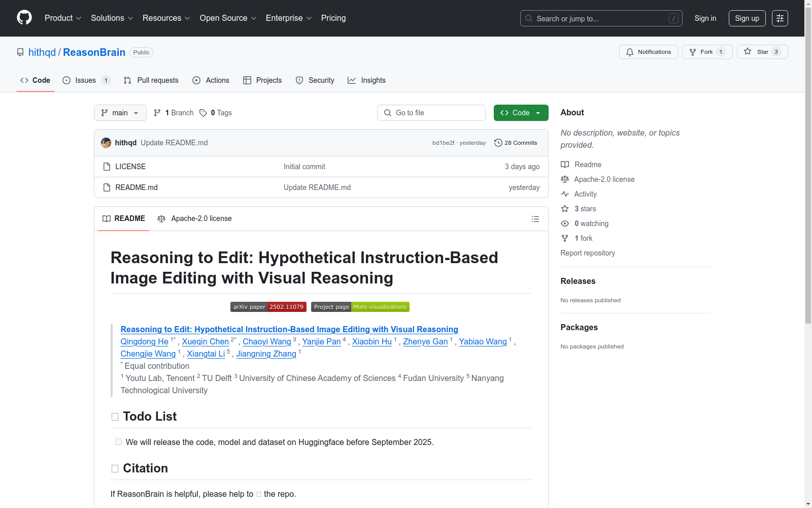This screenshot has height=508, width=812.
Task: Expand the Solutions menu
Action: [112, 18]
